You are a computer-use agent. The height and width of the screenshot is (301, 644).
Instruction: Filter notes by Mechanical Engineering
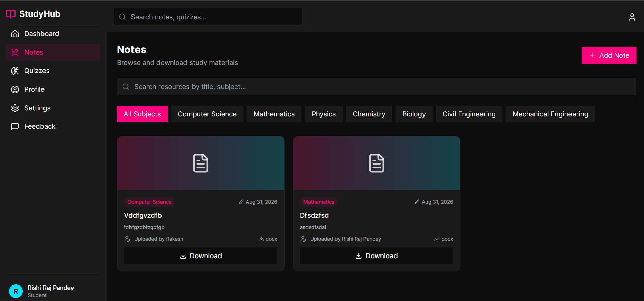[550, 114]
